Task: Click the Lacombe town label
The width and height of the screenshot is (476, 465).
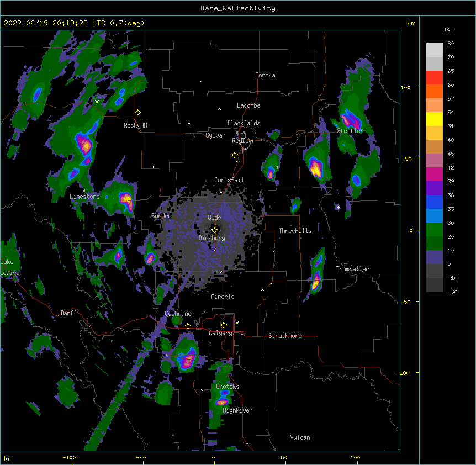Action: coord(248,105)
